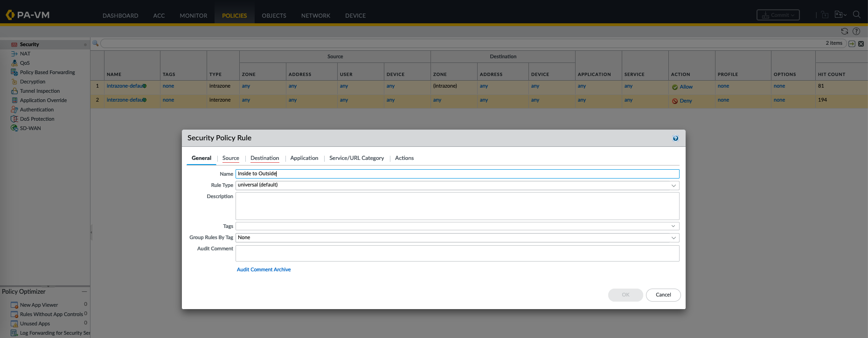Clear the filter with the X icon
This screenshot has width=868, height=338.
(861, 43)
